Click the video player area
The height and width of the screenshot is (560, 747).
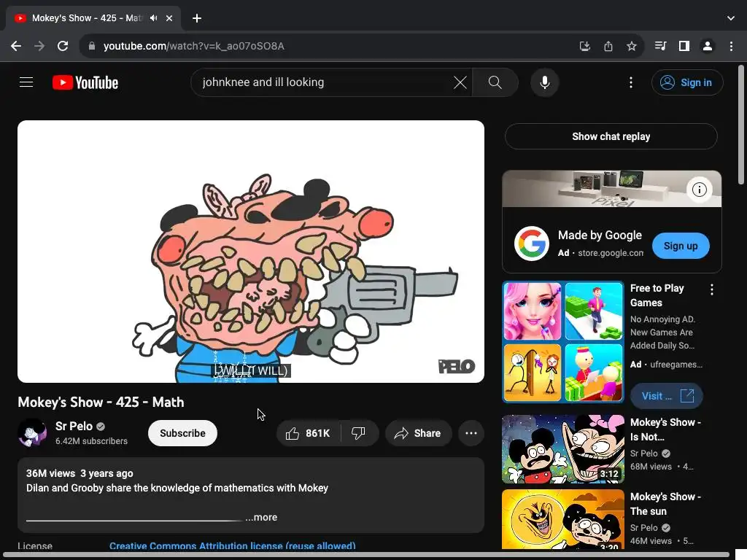[251, 252]
